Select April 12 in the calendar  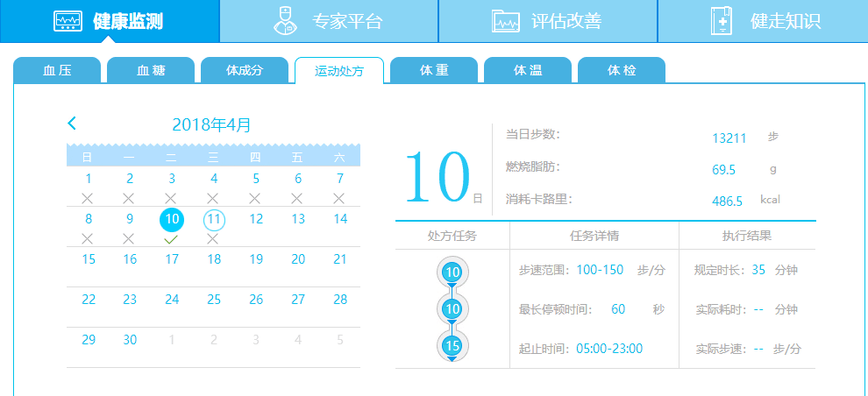point(256,219)
